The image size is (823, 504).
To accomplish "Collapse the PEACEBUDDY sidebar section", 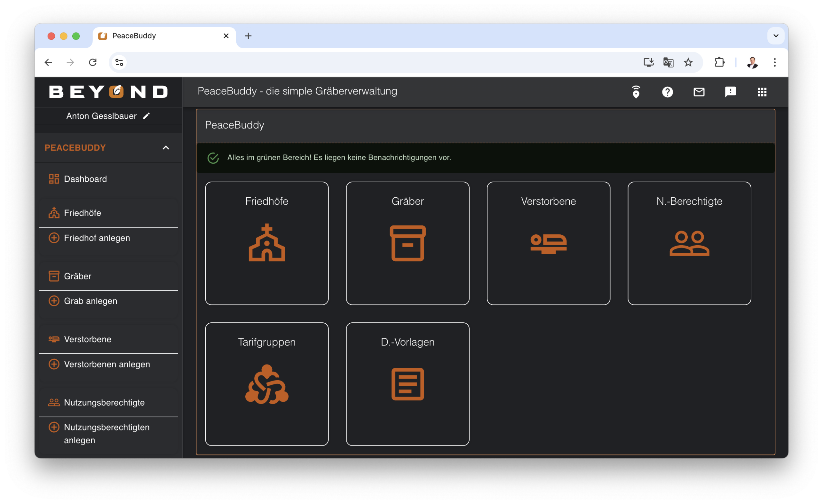I will [166, 148].
